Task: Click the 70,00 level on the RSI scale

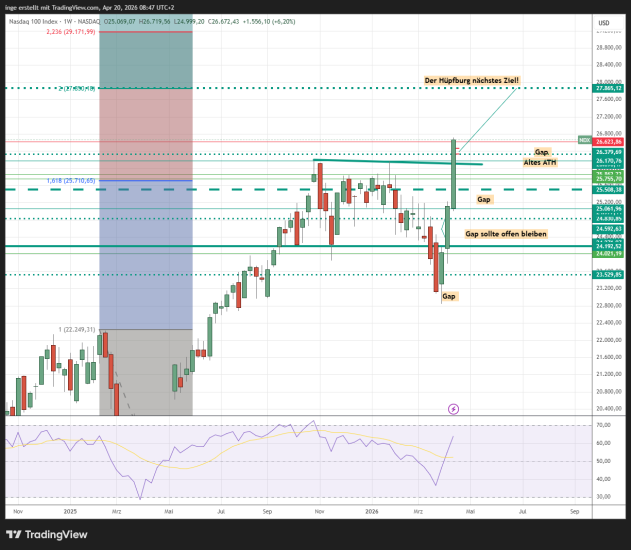Action: [x=603, y=425]
